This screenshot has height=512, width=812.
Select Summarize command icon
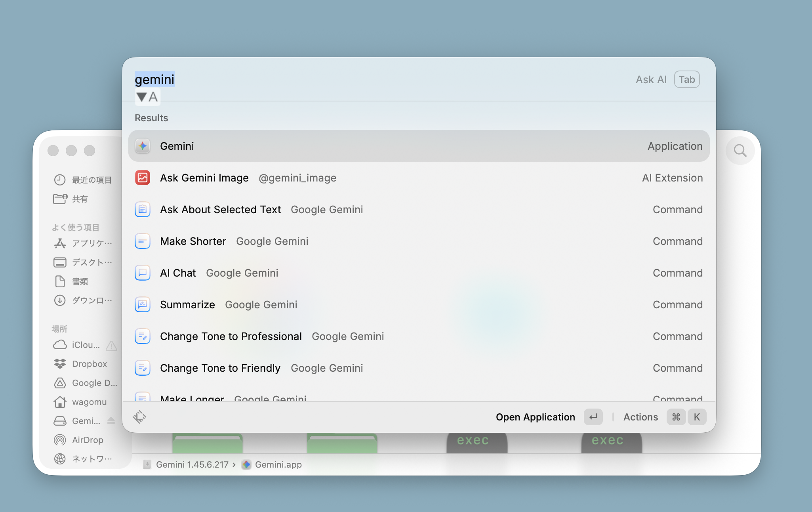point(143,305)
